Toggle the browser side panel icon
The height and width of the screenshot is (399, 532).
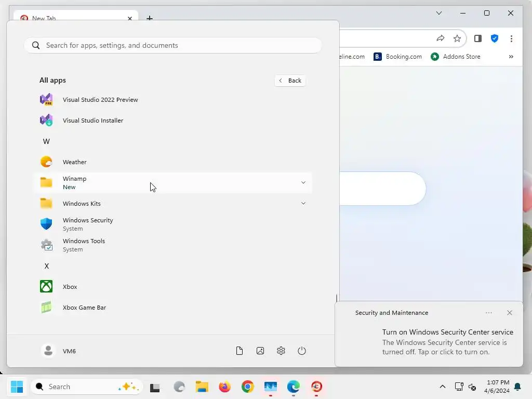478,38
